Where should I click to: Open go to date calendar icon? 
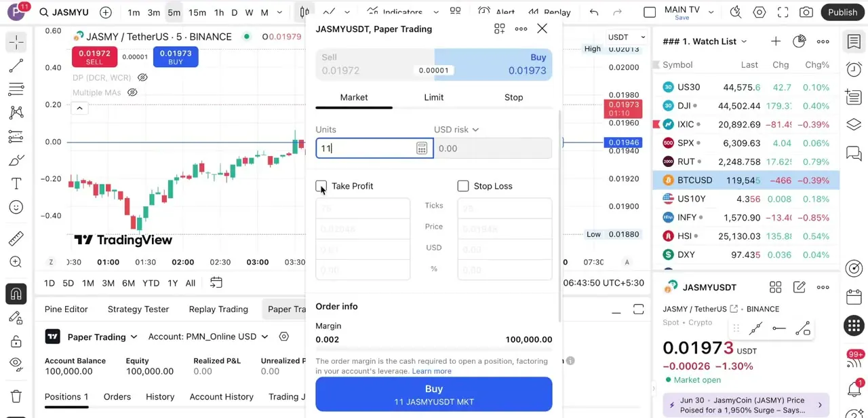click(x=216, y=282)
